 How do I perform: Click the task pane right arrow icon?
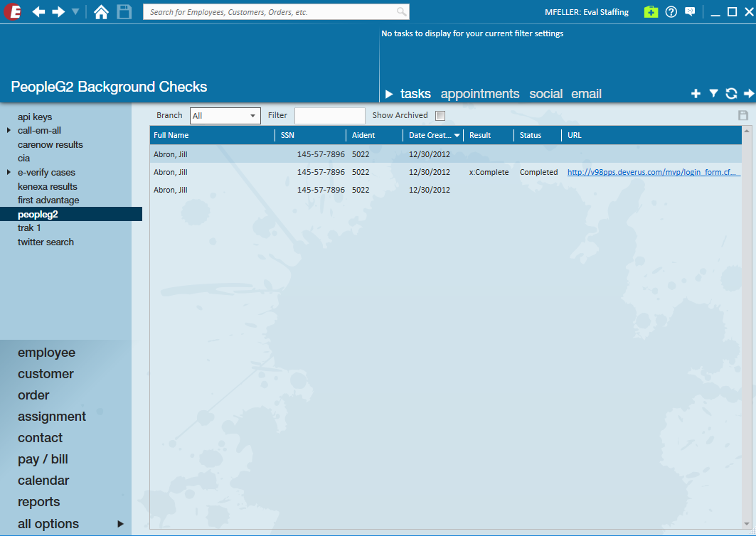[x=749, y=94]
